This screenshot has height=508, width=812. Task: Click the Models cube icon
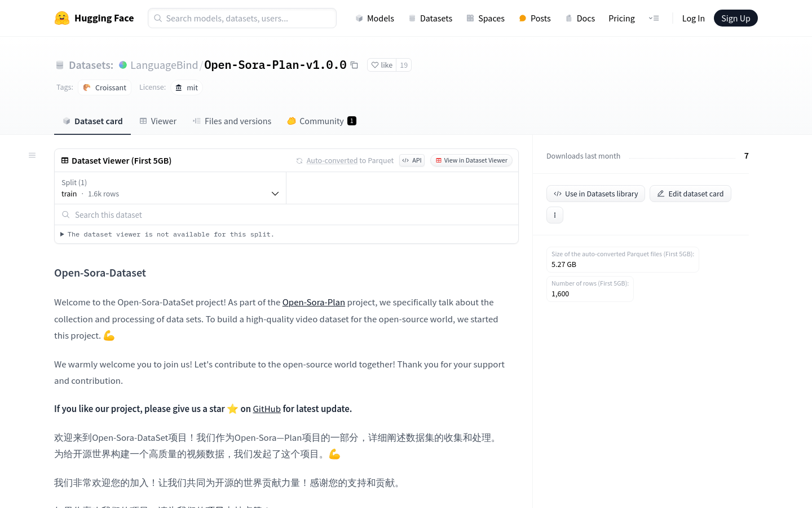359,18
